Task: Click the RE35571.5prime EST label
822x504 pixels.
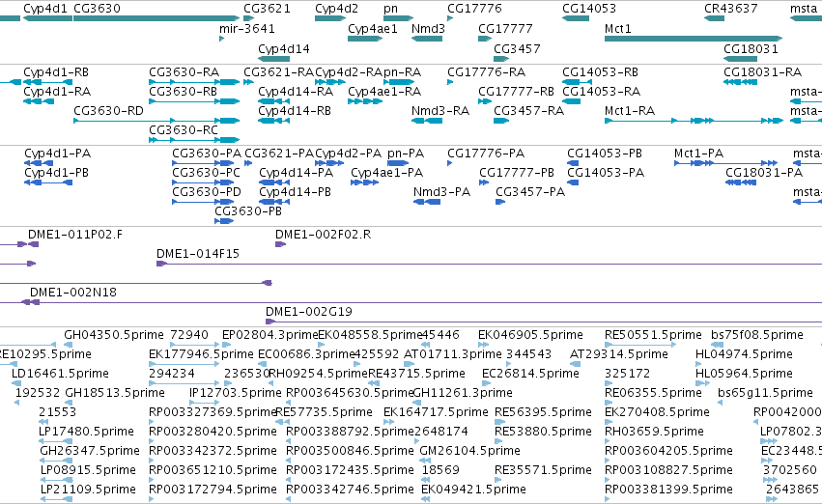Action: 543,469
